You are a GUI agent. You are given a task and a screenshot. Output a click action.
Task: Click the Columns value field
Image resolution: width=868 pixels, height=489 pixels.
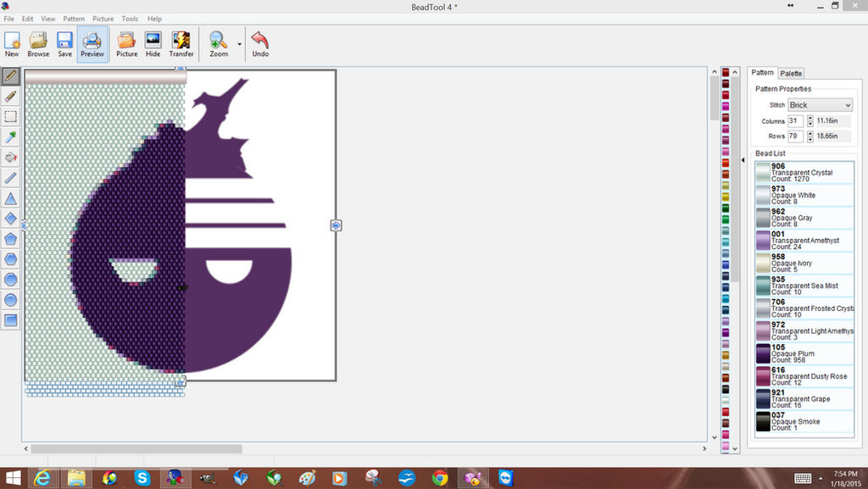795,120
